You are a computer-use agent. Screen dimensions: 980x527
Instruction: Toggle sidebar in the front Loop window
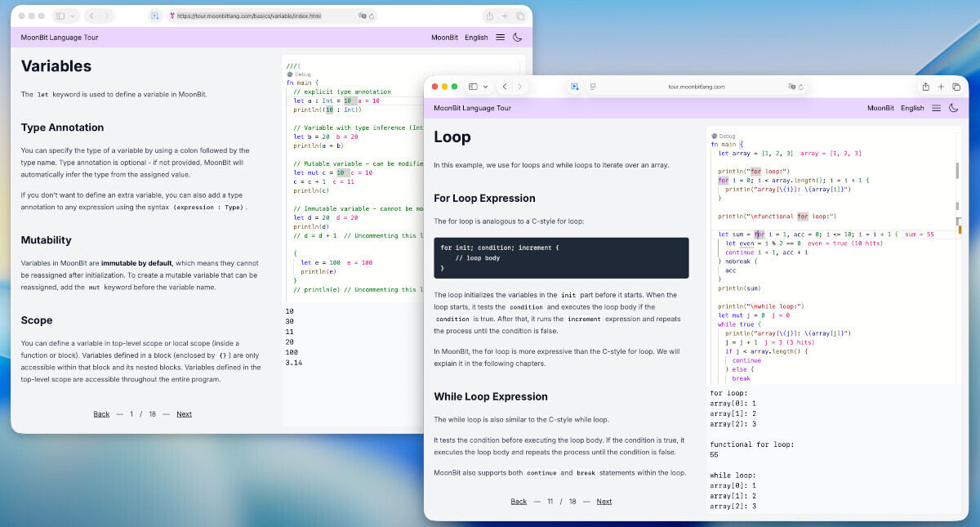pos(473,87)
